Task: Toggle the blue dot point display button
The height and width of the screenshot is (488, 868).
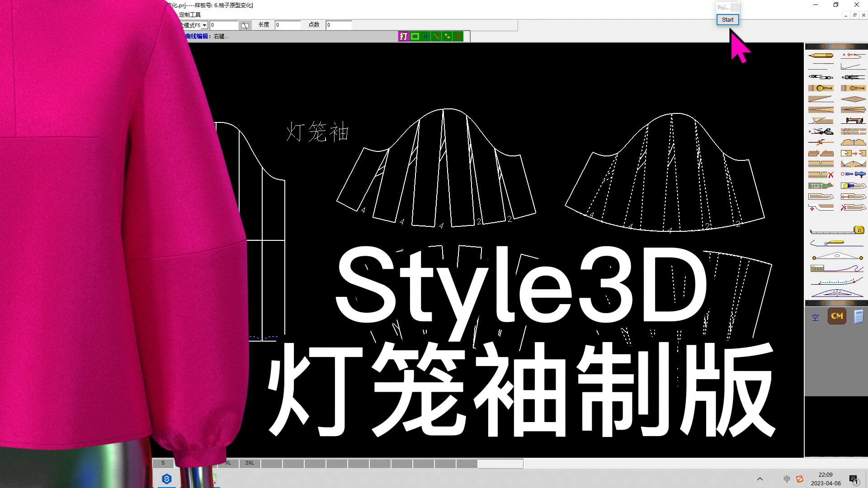Action: pos(425,36)
